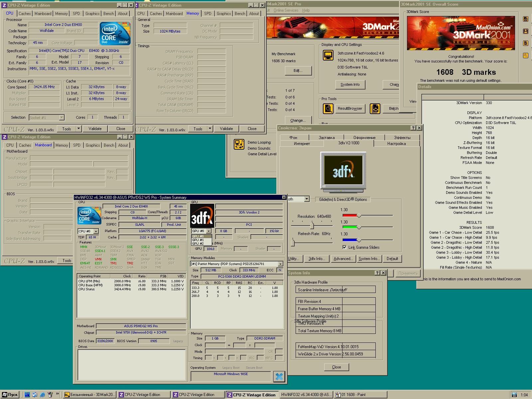Click Validate button in CPU-Z CPU window
The height and width of the screenshot is (399, 532).
pos(95,129)
